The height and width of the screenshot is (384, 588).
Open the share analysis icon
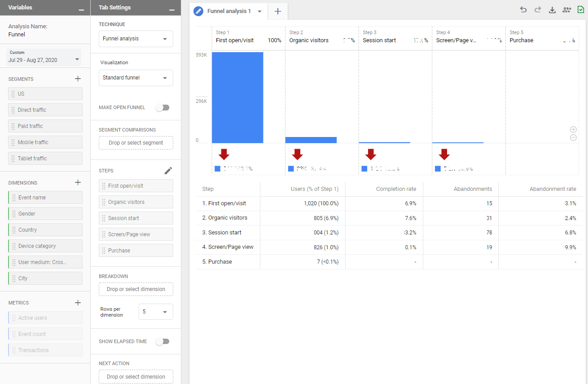tap(566, 10)
